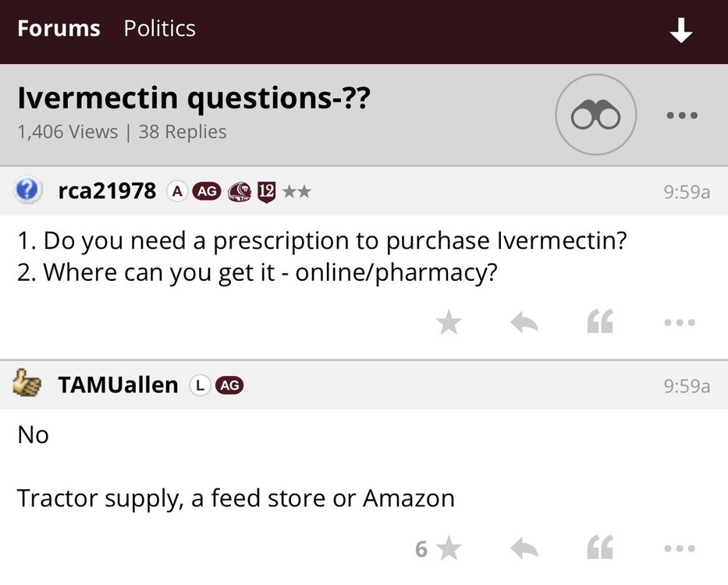Watch thread with binoculars icon
This screenshot has height=585, width=728.
tap(595, 115)
